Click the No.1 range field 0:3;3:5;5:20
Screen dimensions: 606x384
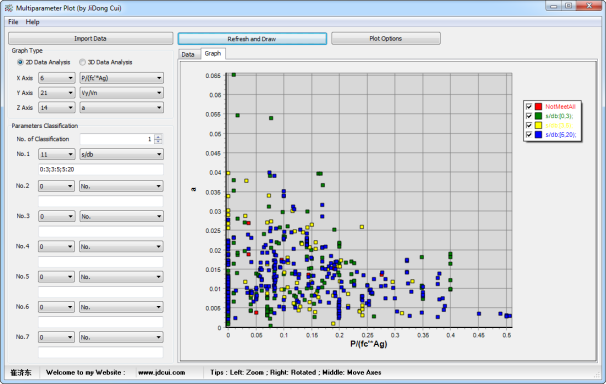100,169
